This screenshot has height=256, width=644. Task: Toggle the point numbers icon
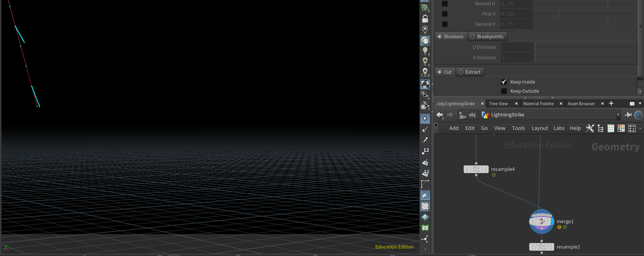pos(425,151)
